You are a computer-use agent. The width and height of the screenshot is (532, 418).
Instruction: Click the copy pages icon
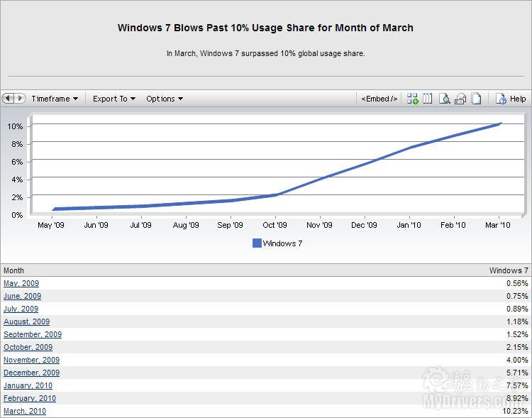coord(477,99)
